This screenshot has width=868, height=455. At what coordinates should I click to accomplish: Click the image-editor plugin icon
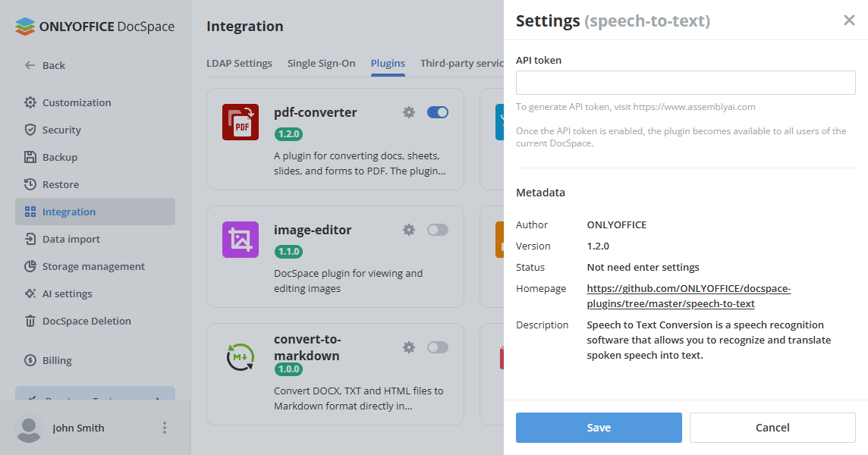[x=241, y=240]
